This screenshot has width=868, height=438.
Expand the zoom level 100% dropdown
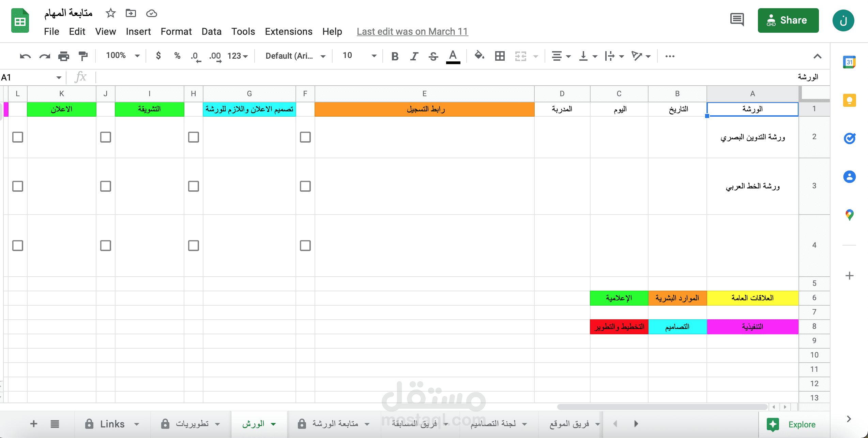[x=137, y=55]
